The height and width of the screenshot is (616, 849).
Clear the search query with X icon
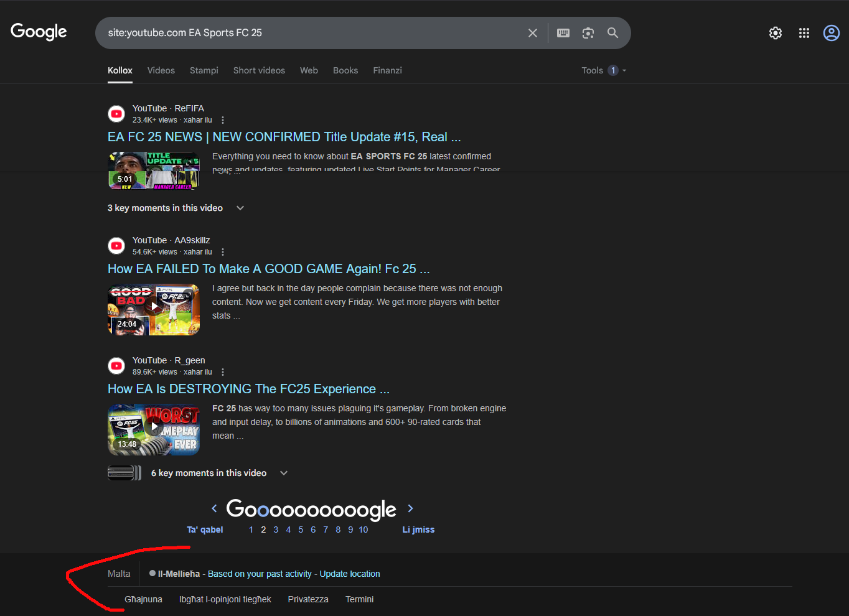pyautogui.click(x=533, y=33)
